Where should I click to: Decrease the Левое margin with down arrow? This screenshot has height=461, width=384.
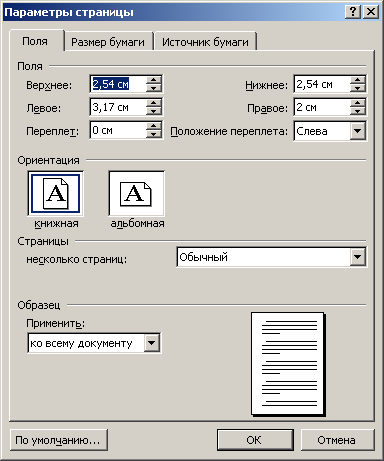(x=154, y=111)
